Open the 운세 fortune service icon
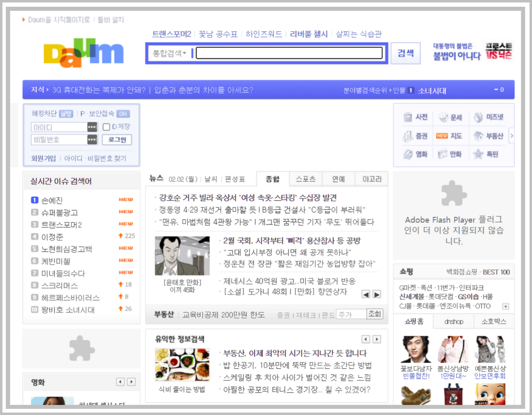532x415 pixels. click(x=450, y=117)
